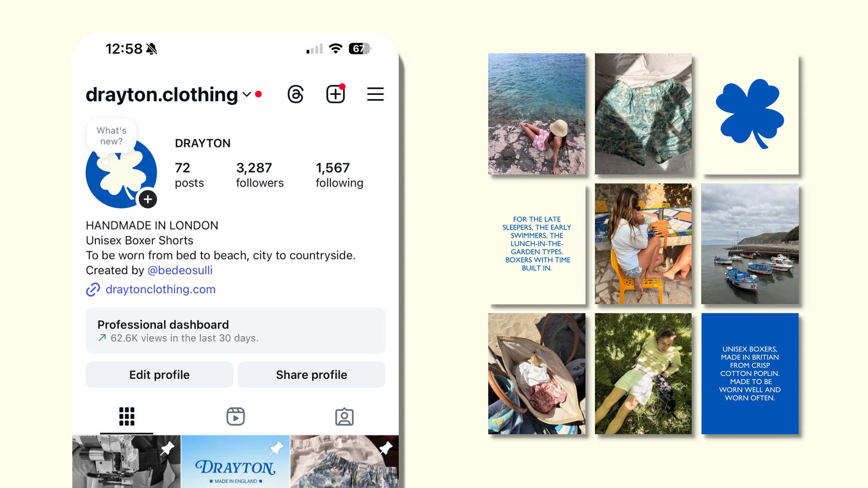The image size is (868, 488).
Task: Tap the create new post plus icon
Action: pyautogui.click(x=335, y=94)
